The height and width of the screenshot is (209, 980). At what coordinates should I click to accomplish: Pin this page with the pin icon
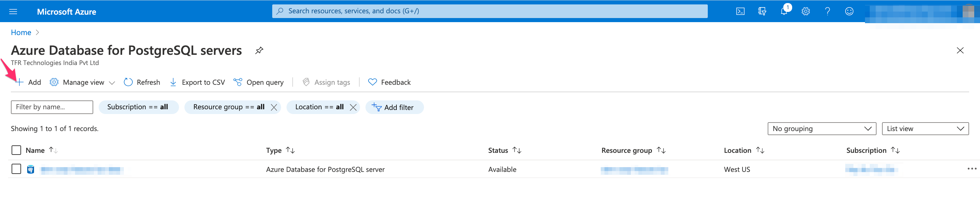(x=259, y=50)
